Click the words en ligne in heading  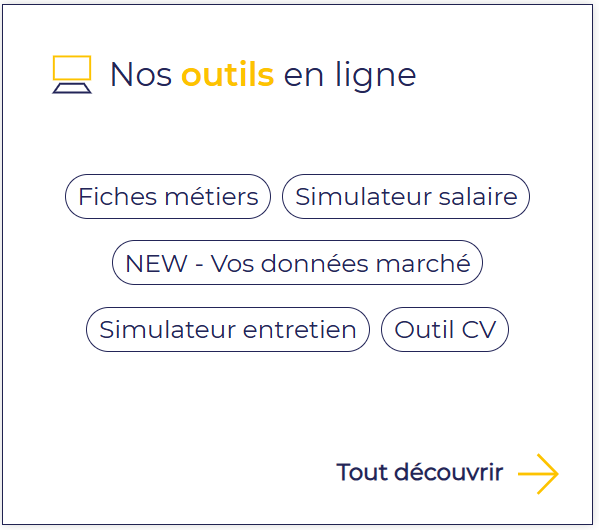(x=350, y=76)
